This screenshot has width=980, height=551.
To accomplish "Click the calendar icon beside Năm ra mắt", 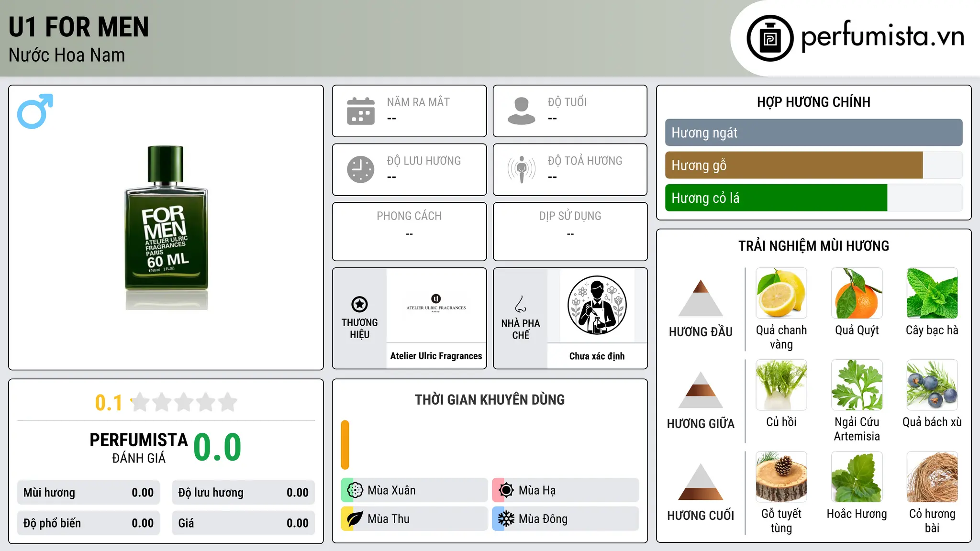I will [361, 111].
